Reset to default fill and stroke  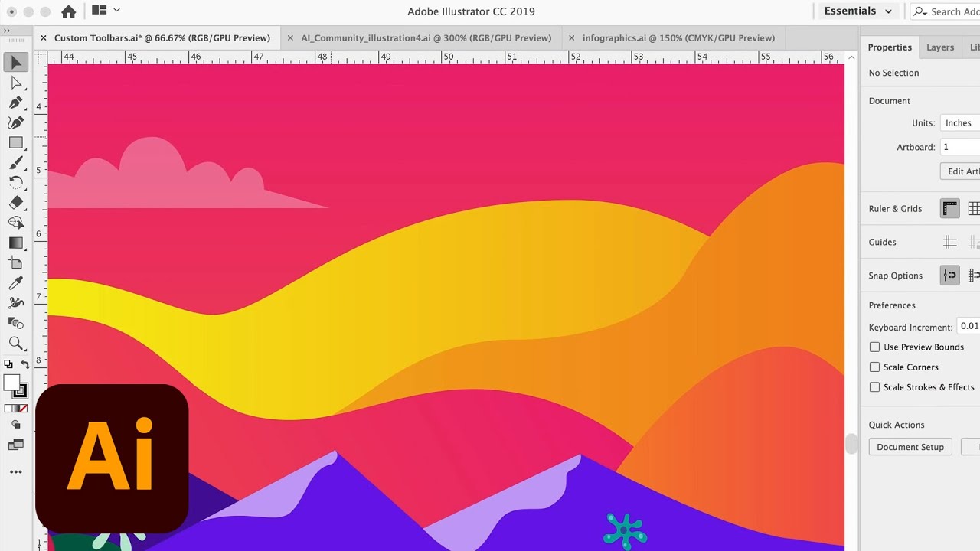pyautogui.click(x=8, y=364)
